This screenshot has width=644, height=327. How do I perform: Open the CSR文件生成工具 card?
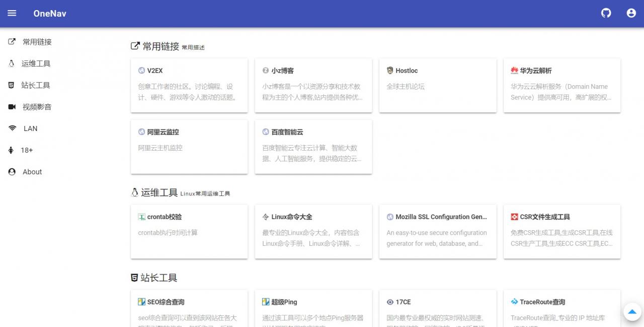562,232
